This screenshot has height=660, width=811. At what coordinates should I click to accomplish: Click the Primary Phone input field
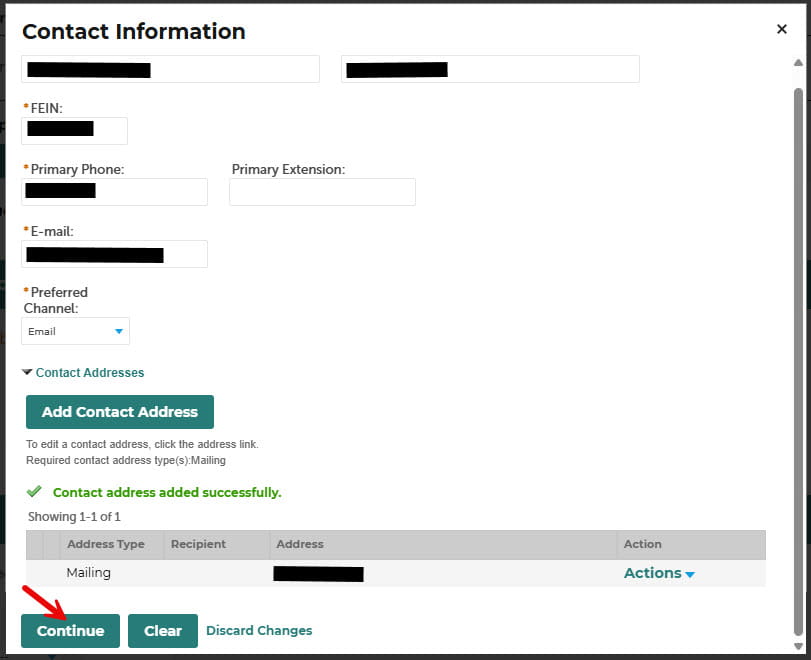pos(114,192)
